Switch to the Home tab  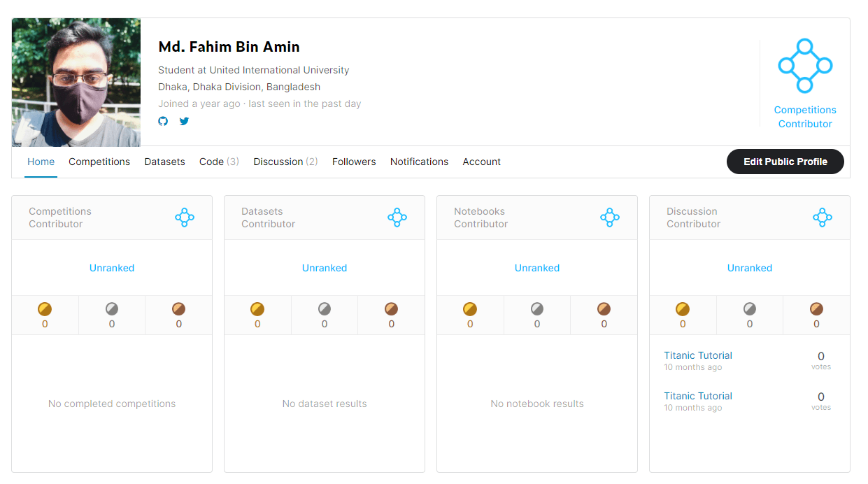point(41,162)
